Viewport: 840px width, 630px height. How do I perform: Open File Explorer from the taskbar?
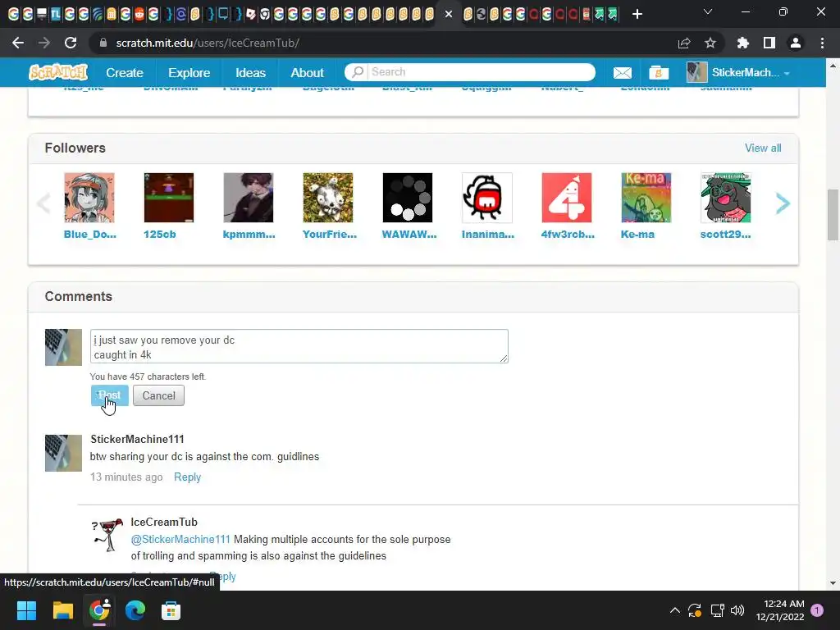62,610
